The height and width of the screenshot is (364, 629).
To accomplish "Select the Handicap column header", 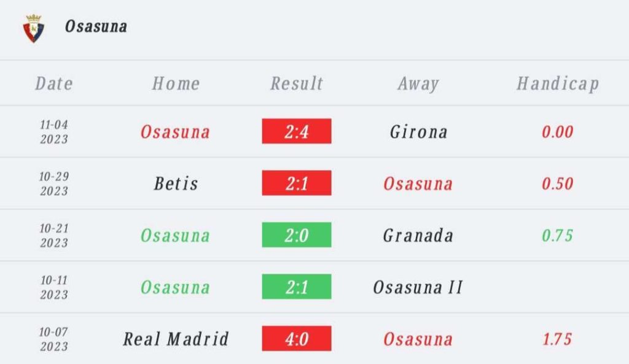I will click(558, 83).
